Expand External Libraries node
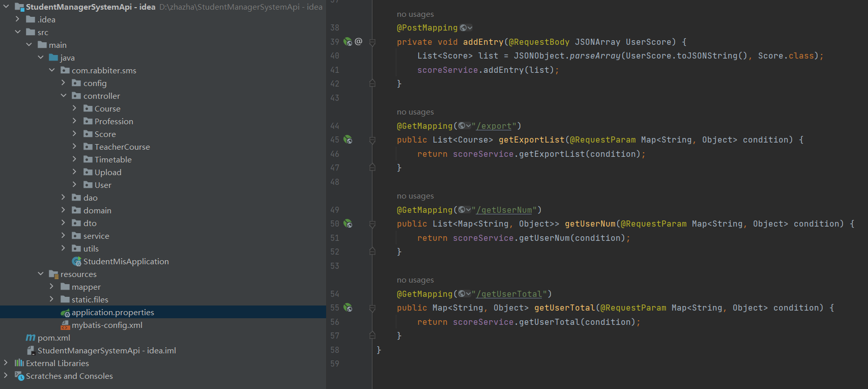868x389 pixels. 6,363
